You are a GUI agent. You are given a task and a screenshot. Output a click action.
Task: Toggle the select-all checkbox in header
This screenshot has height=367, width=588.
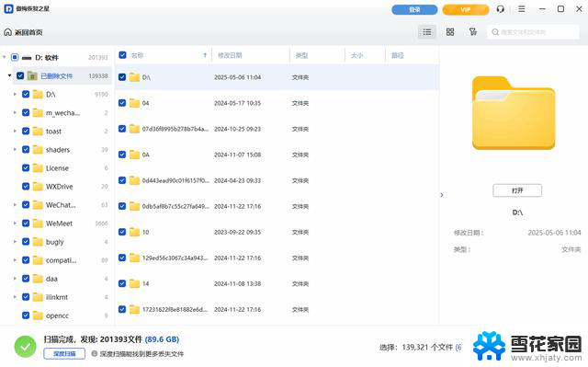122,55
